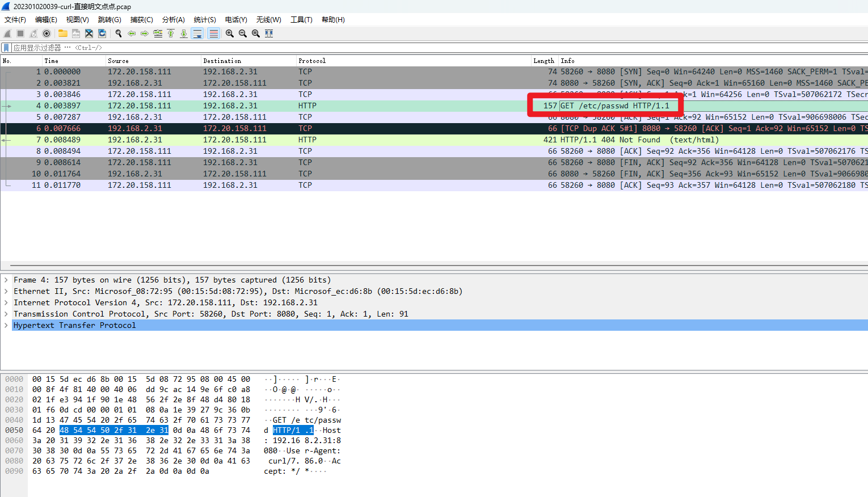Select packet 10 at time 0.011764
The width and height of the screenshot is (868, 497).
tap(434, 174)
